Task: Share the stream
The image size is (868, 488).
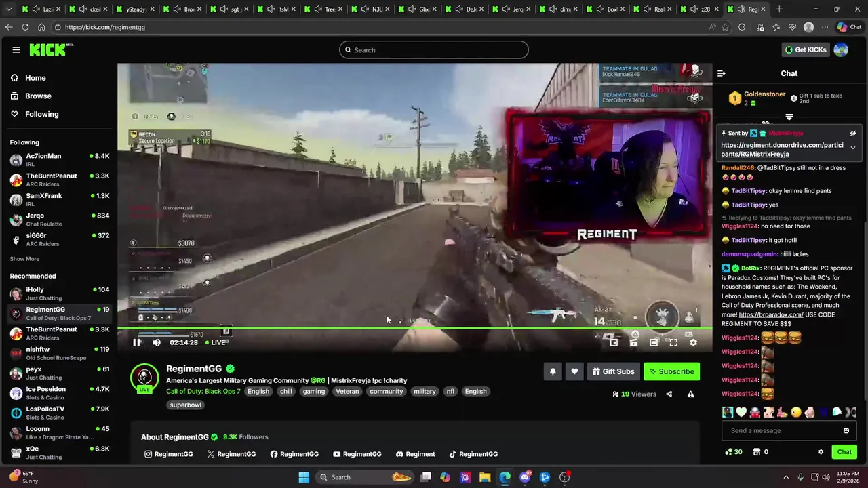Action: 669,394
